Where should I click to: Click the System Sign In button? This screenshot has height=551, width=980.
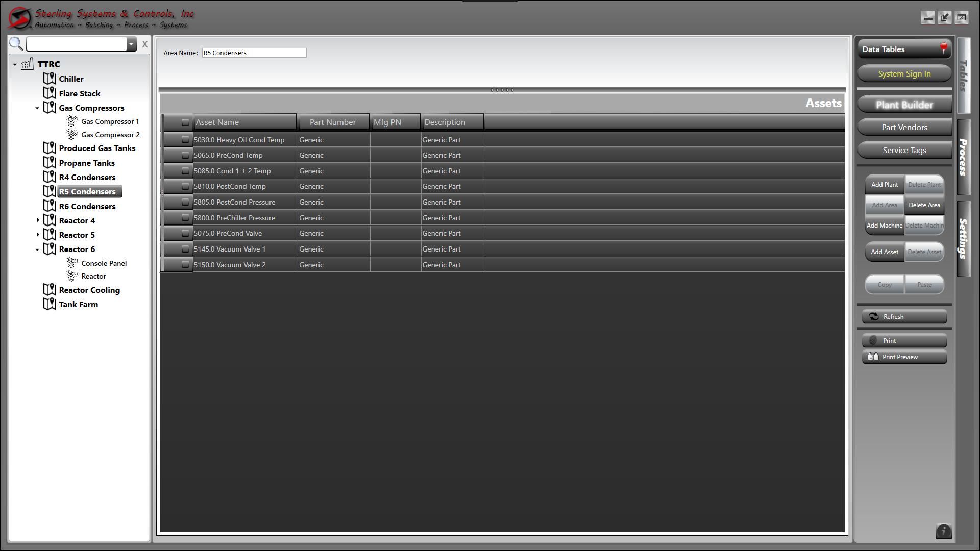(904, 73)
